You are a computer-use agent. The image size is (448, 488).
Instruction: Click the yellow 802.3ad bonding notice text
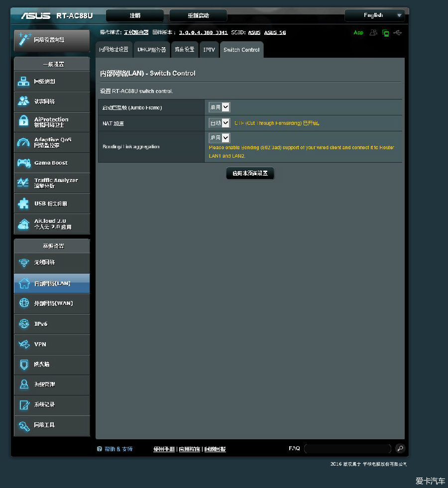[301, 152]
